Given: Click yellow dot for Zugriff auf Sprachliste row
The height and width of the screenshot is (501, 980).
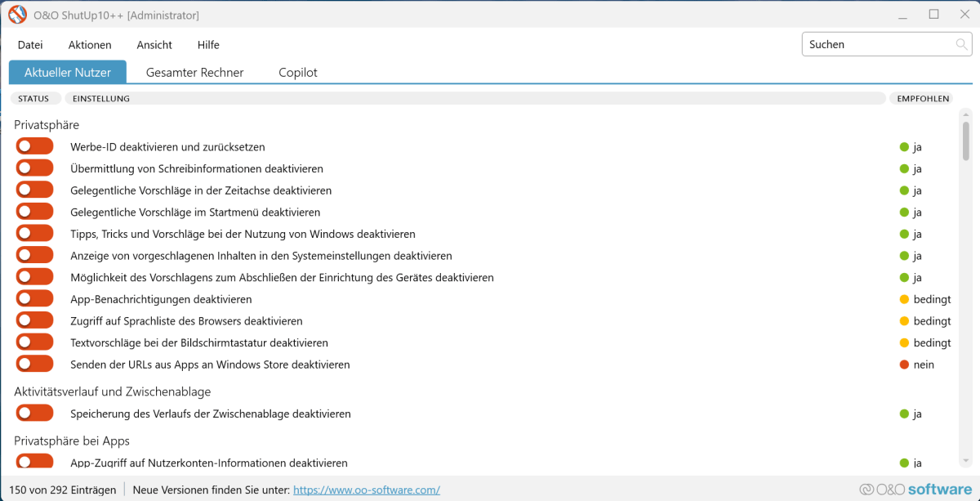Looking at the screenshot, I should click(904, 321).
